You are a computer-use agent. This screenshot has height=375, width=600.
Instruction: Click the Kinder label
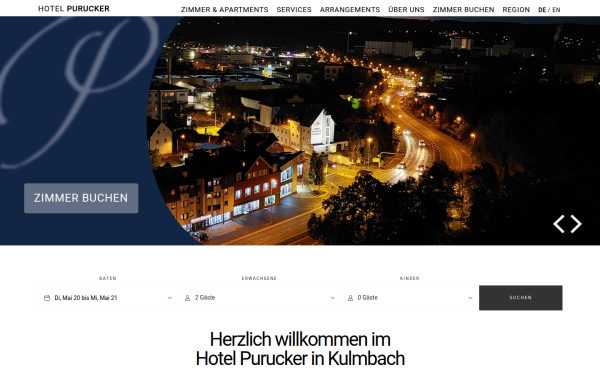409,278
